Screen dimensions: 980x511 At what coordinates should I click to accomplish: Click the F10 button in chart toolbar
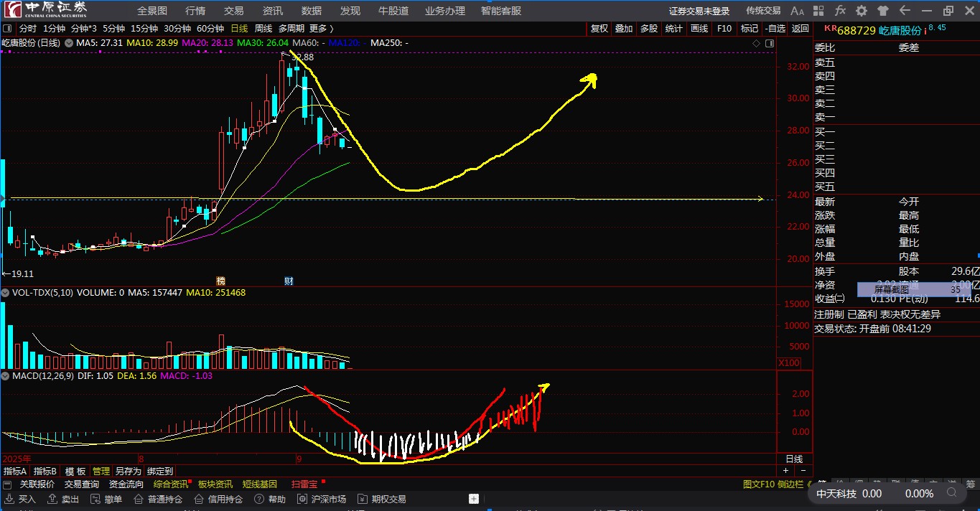click(x=724, y=29)
